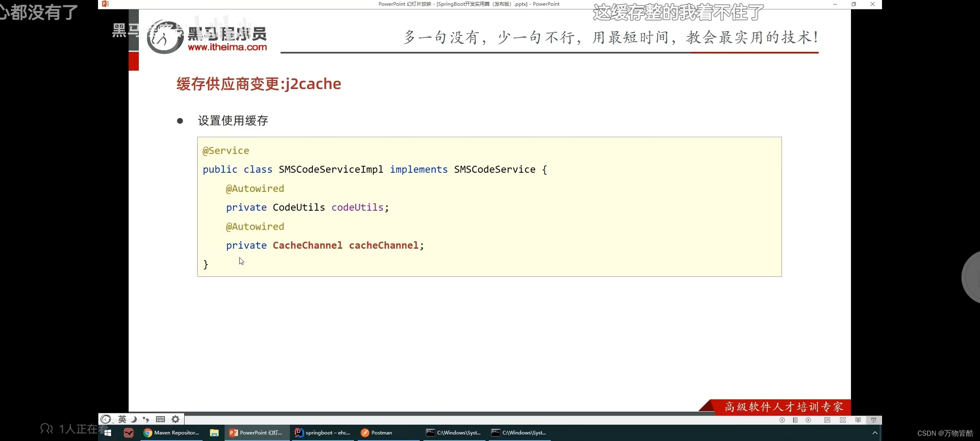This screenshot has height=441, width=980.
Task: Click the red CacheChannel type in code
Action: [x=307, y=245]
